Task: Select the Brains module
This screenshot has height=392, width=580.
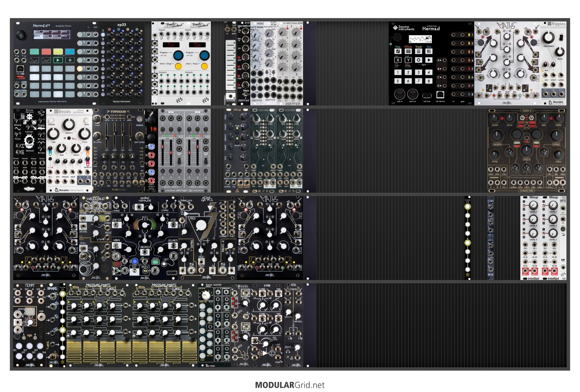Action: [x=53, y=325]
